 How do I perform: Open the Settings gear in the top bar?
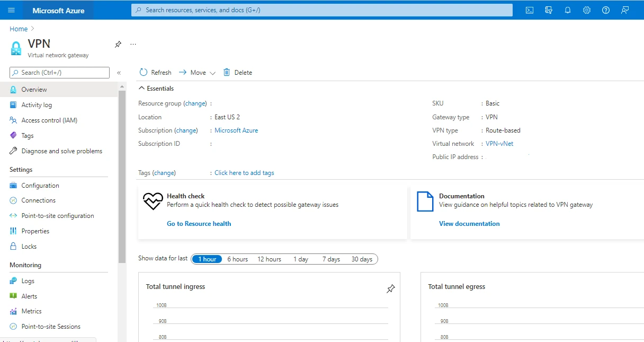coord(586,10)
